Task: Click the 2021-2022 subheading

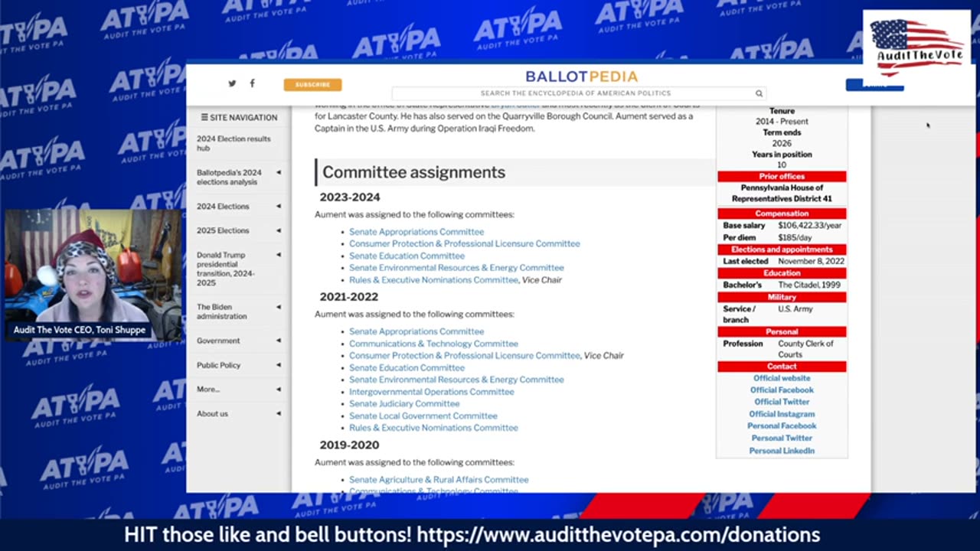Action: 349,297
